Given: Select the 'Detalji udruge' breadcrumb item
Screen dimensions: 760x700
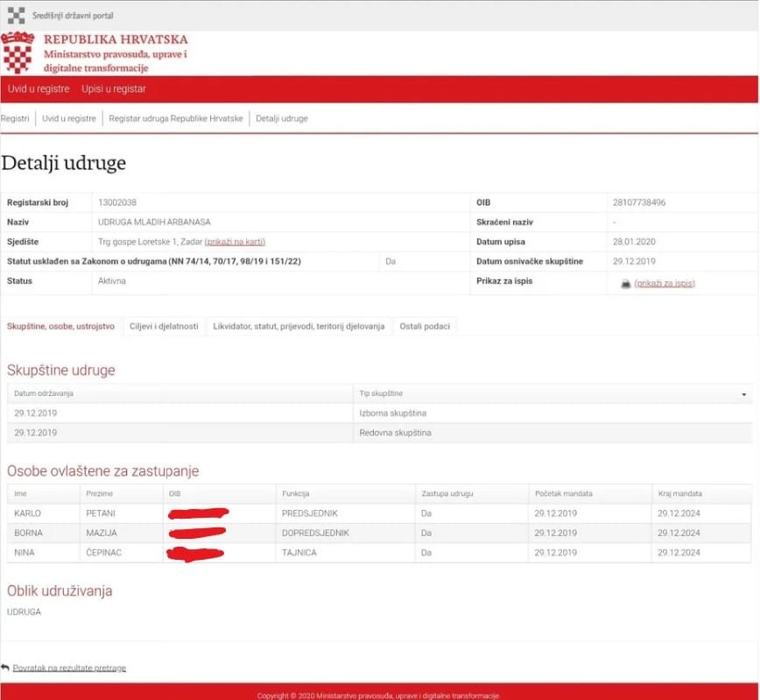Looking at the screenshot, I should pos(281,118).
